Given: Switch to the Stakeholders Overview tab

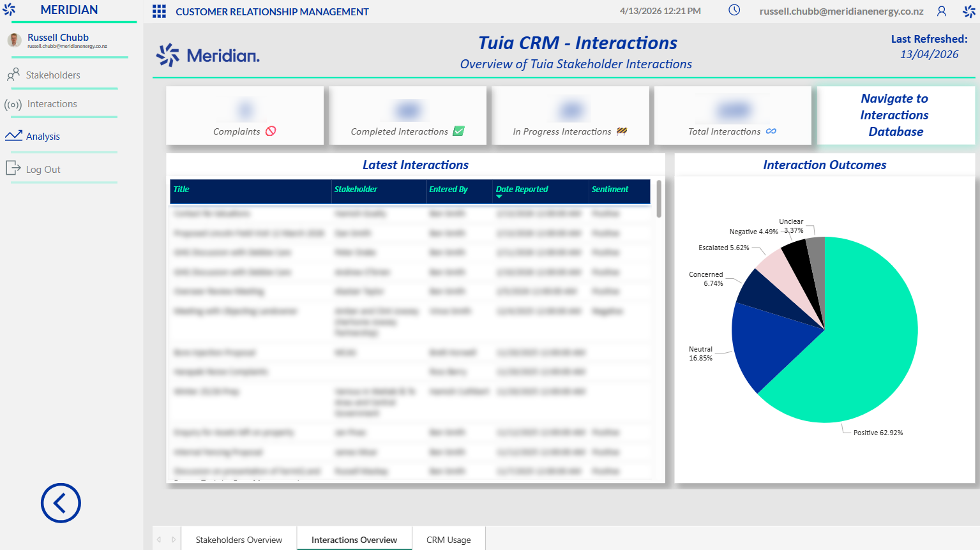Looking at the screenshot, I should (x=239, y=539).
